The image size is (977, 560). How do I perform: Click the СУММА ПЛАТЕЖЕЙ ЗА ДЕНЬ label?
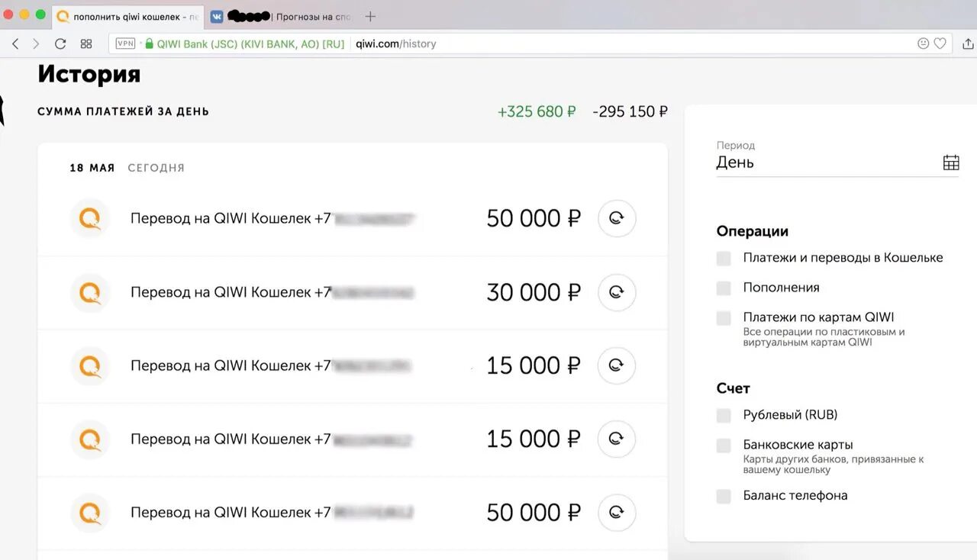(x=123, y=111)
